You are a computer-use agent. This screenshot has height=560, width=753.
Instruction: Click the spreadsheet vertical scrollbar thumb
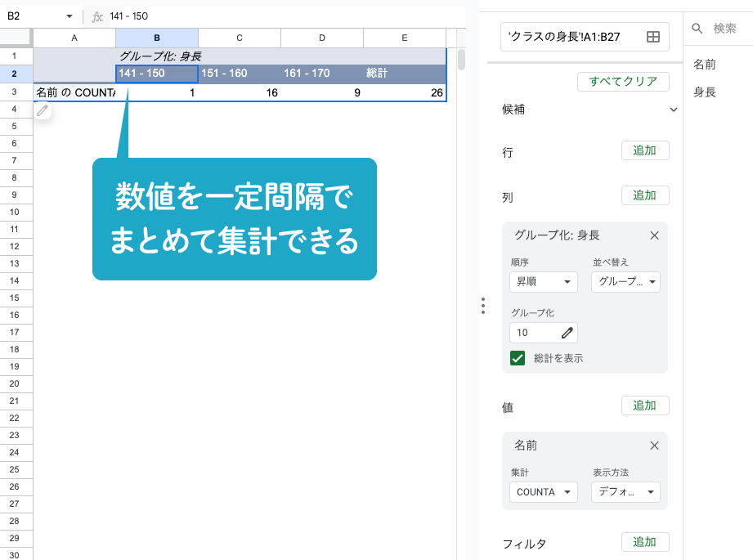coord(461,60)
